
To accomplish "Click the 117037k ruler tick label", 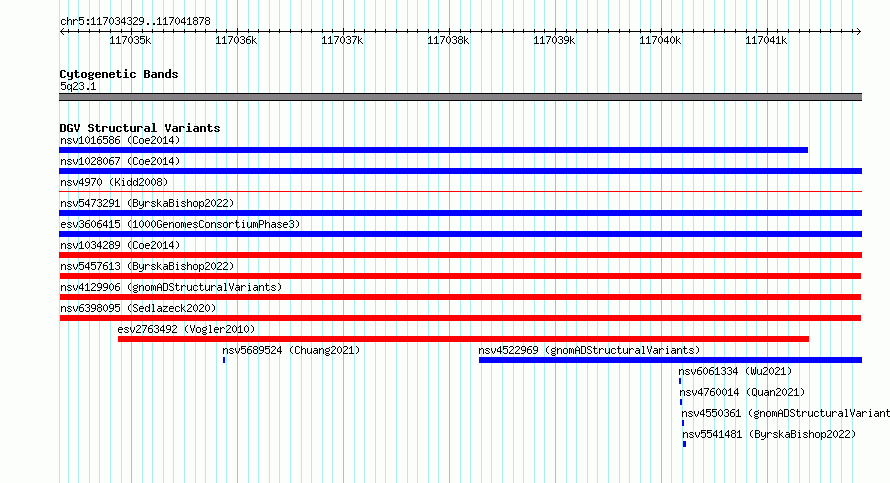I will pyautogui.click(x=342, y=40).
